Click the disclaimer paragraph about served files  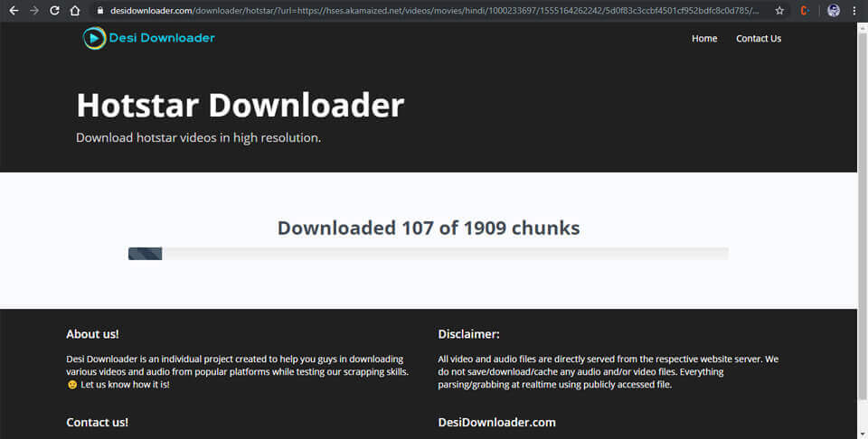point(608,371)
